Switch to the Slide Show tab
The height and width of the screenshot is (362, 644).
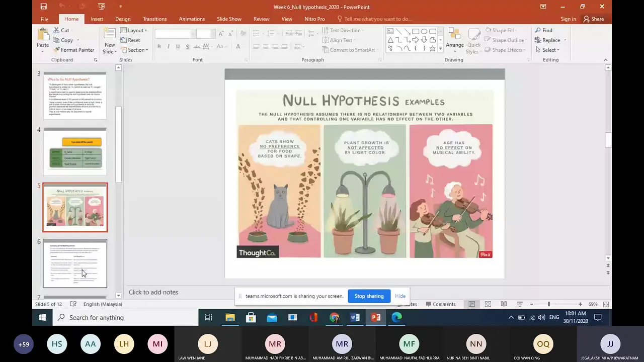tap(229, 19)
